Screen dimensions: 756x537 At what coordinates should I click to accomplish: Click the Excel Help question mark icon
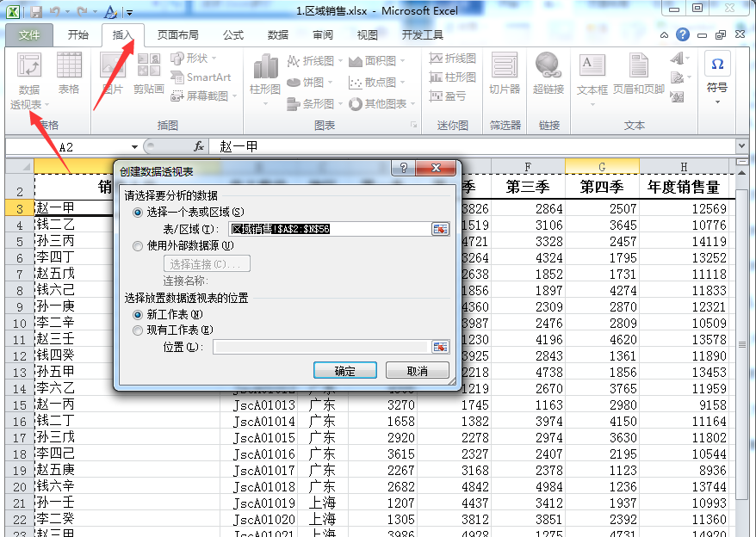[683, 34]
